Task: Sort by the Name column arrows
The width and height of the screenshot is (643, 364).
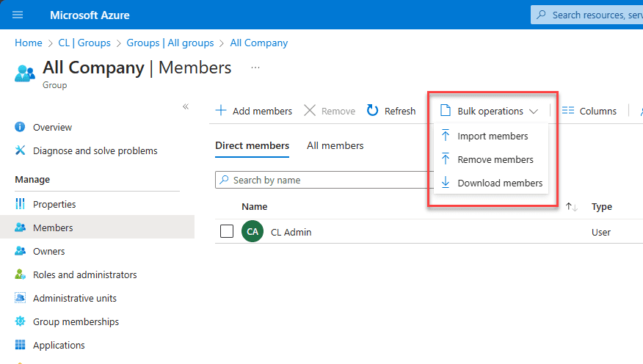Action: coord(572,207)
